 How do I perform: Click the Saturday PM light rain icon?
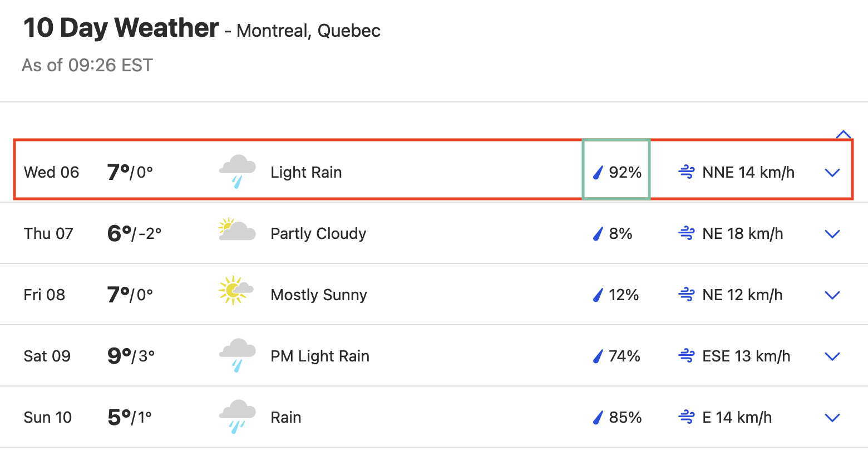pos(238,355)
